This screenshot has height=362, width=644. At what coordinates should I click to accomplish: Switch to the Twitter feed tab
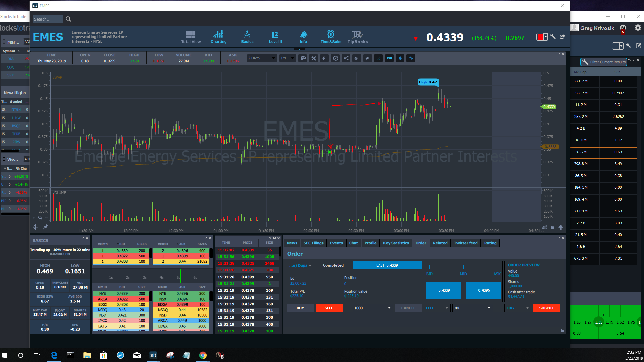point(466,243)
